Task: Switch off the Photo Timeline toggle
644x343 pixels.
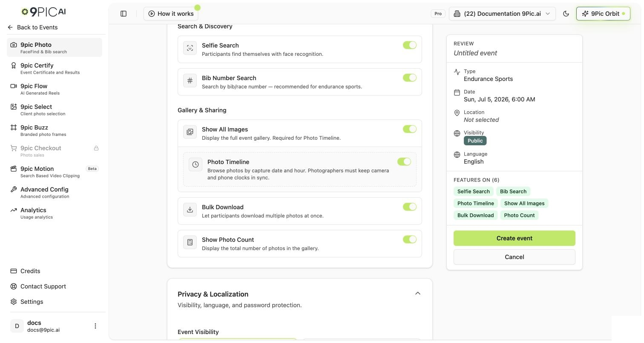Action: (x=404, y=161)
